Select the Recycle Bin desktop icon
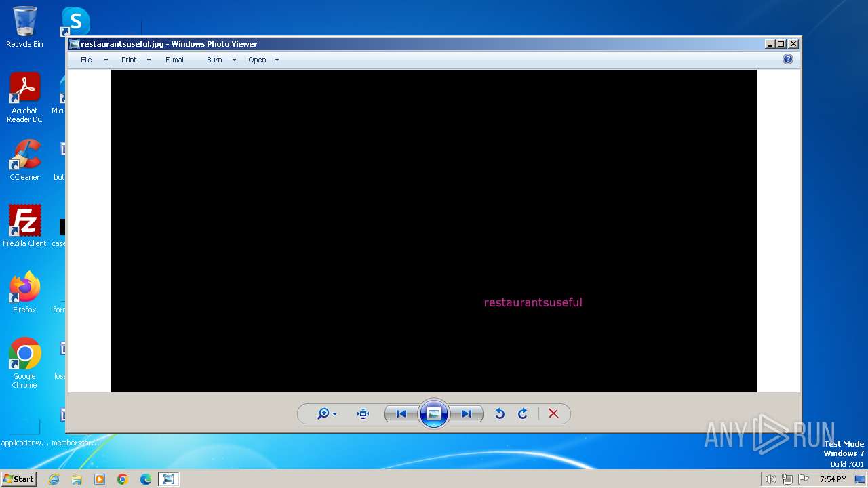Screen dimensions: 868x488 [x=24, y=27]
